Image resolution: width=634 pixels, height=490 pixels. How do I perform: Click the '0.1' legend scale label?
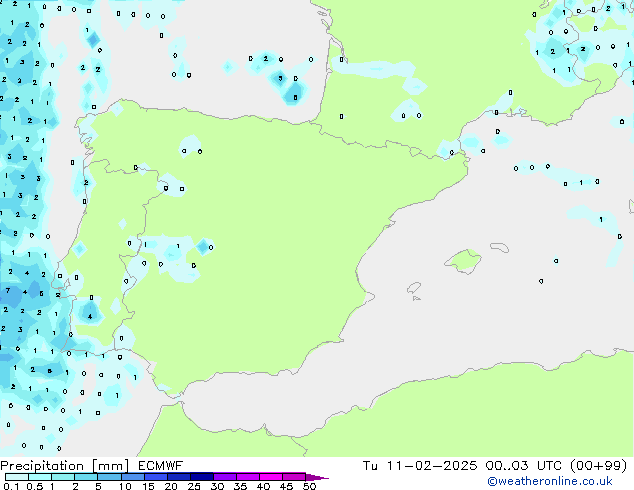[11, 486]
